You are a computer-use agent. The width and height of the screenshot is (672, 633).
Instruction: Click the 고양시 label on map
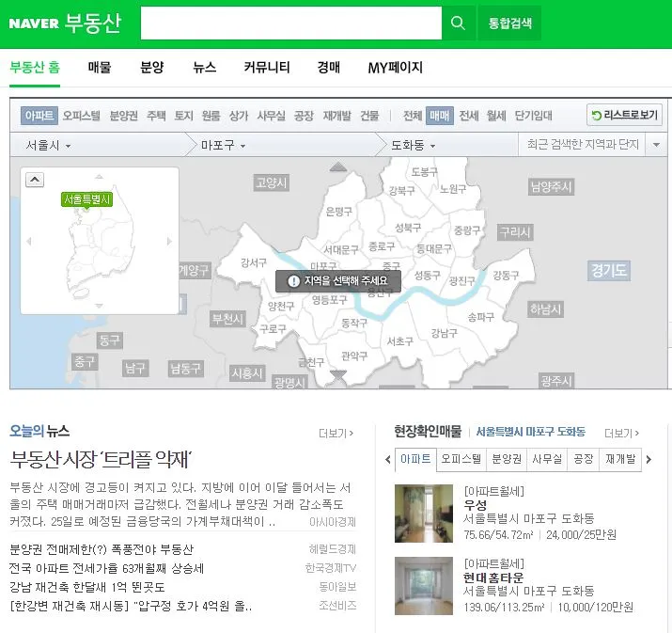[x=272, y=182]
